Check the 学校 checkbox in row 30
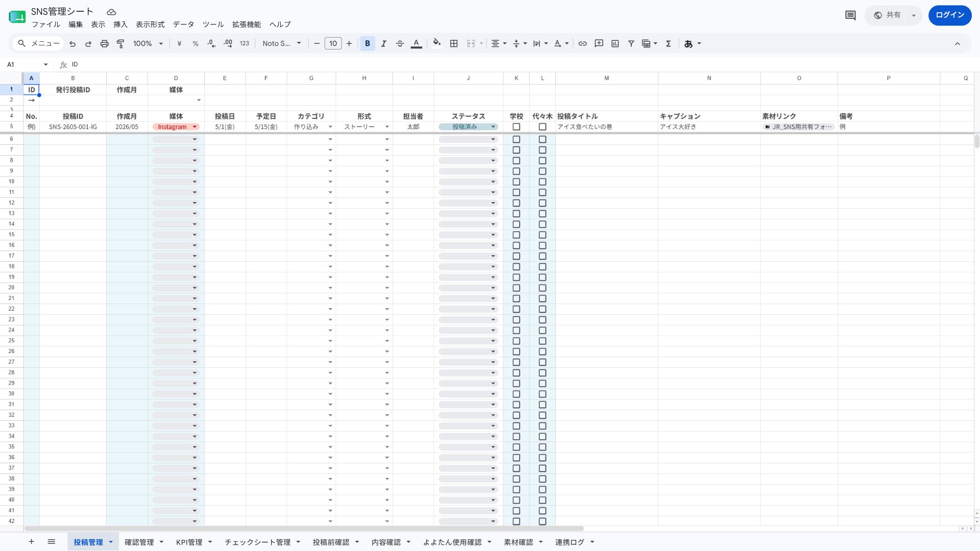The width and height of the screenshot is (980, 551). pos(517,394)
